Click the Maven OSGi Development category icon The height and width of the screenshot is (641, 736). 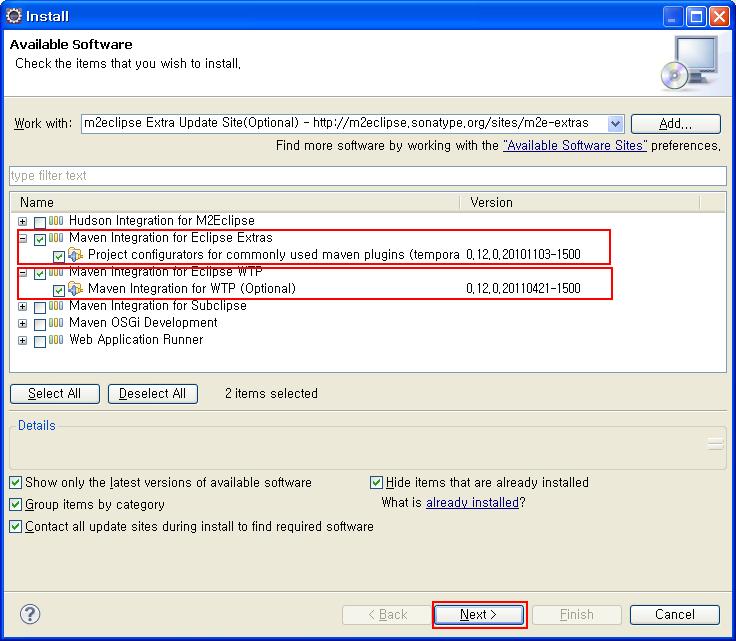tap(56, 322)
